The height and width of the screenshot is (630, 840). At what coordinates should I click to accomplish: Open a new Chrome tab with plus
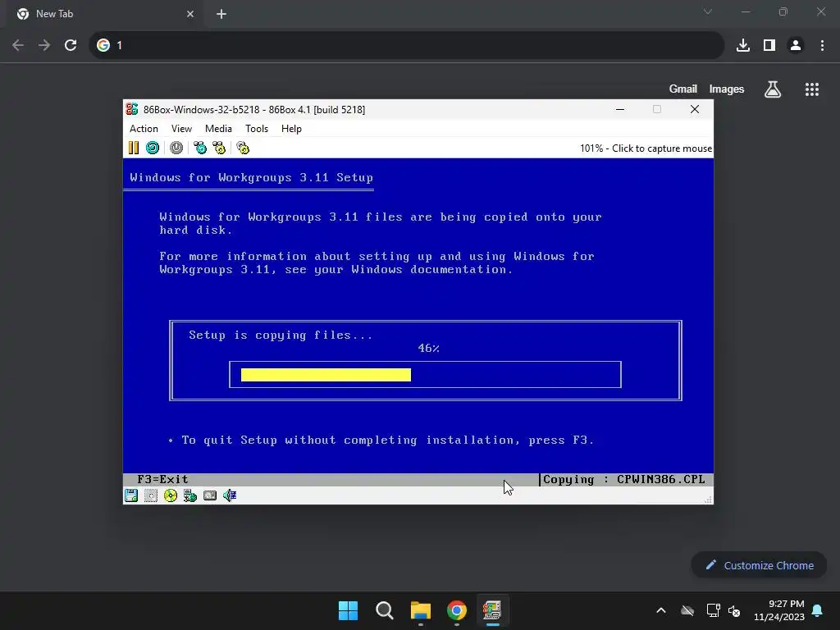[221, 14]
